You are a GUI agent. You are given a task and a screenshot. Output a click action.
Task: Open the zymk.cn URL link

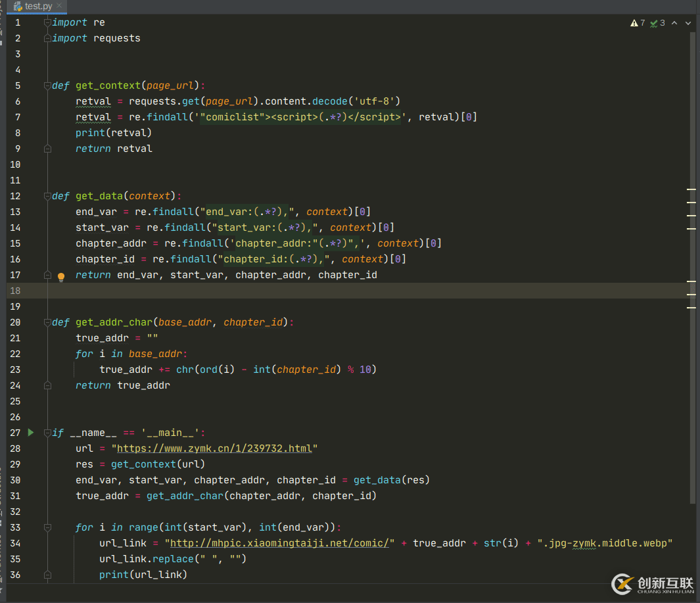pyautogui.click(x=214, y=448)
